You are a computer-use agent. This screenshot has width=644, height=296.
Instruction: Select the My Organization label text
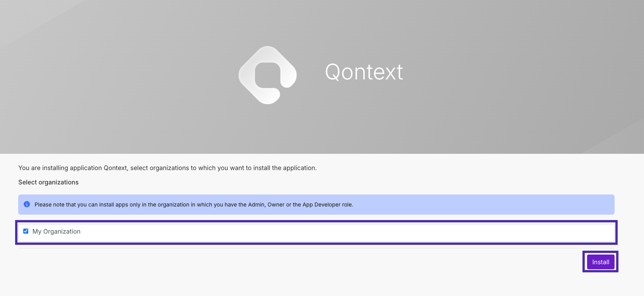point(57,231)
